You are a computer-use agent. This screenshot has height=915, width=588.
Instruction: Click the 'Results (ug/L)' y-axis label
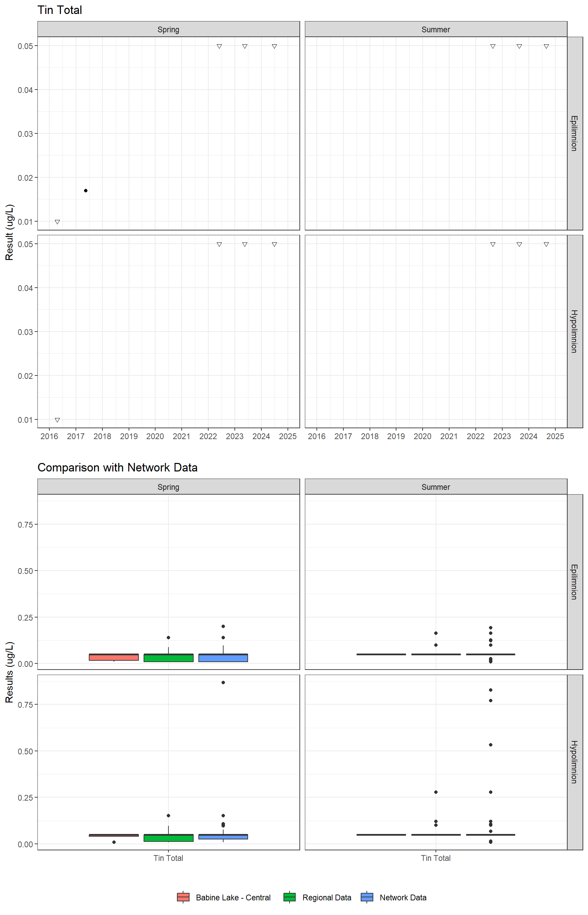pos(10,672)
